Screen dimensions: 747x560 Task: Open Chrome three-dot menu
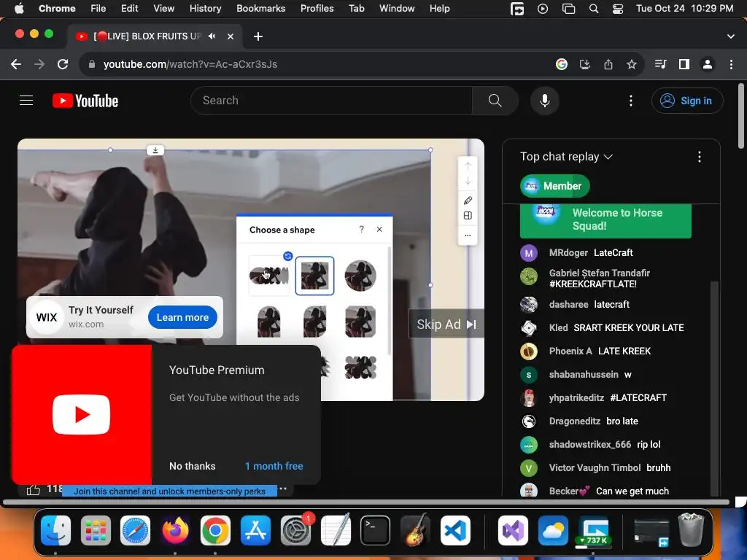[731, 64]
